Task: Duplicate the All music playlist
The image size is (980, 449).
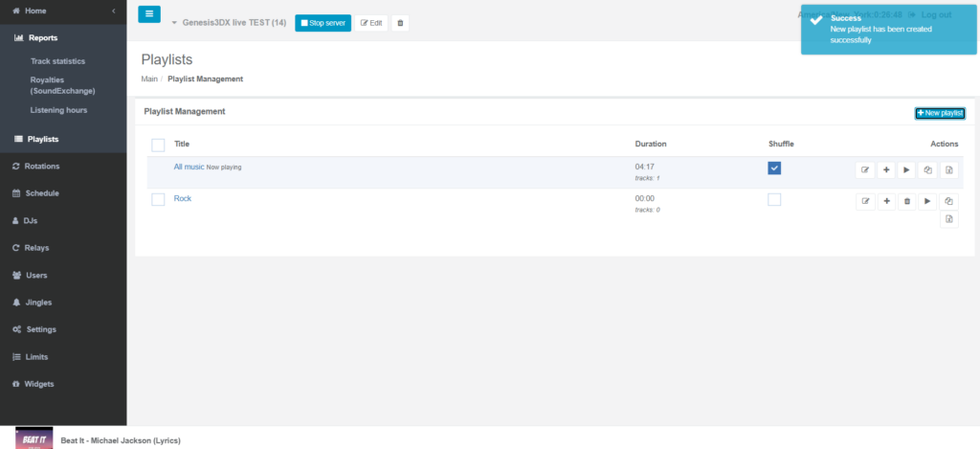Action: [x=927, y=170]
